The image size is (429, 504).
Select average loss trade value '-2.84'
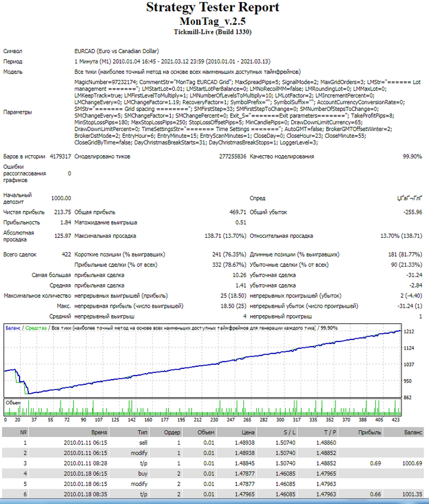(414, 286)
